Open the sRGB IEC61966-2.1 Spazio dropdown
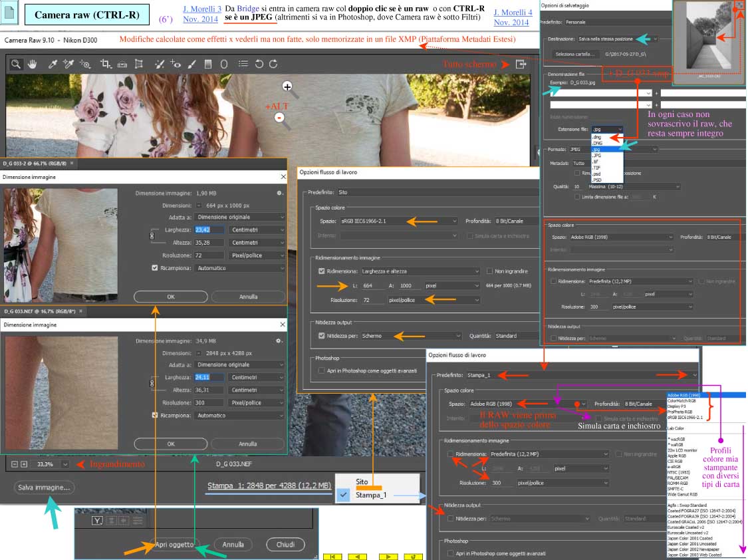 tap(398, 221)
